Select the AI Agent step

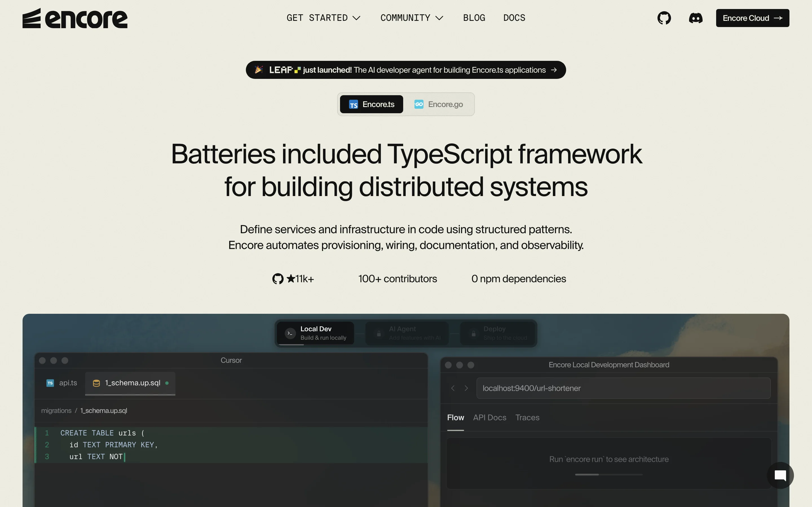tap(407, 333)
